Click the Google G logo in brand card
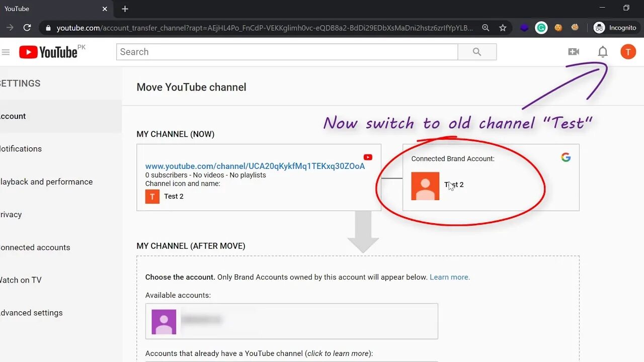 [x=566, y=157]
